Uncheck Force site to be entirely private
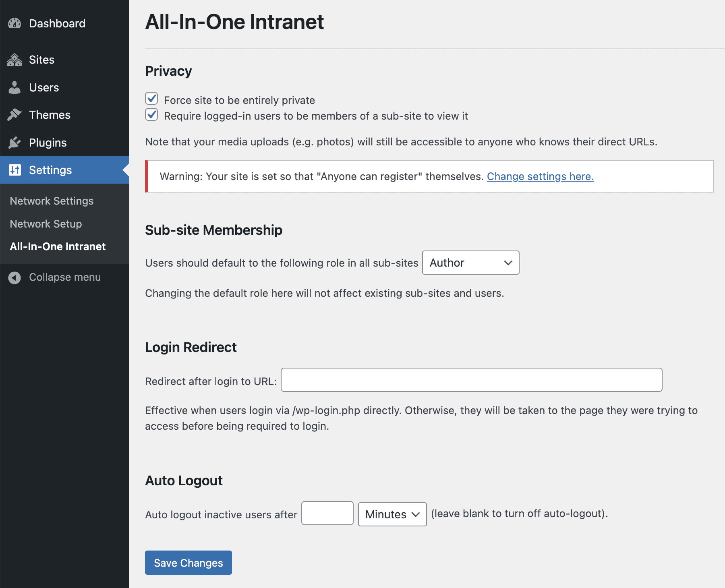Screen dimensions: 725x588 pos(151,99)
